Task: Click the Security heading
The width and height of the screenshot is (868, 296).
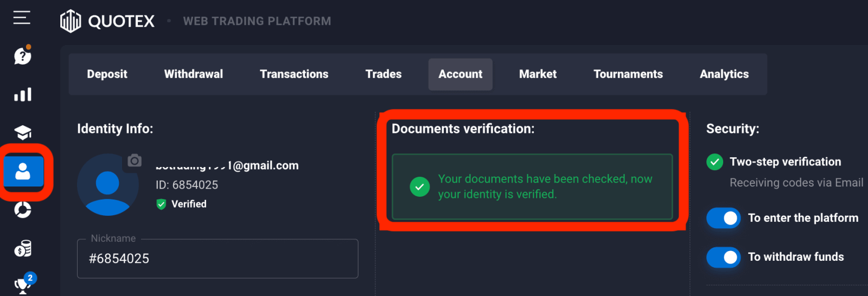Action: 733,128
